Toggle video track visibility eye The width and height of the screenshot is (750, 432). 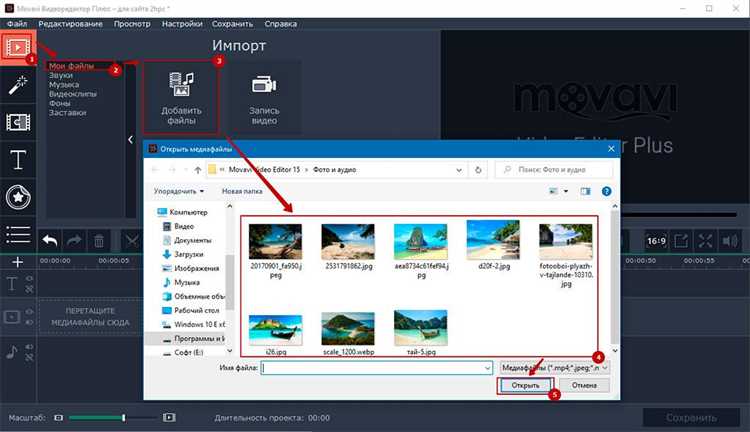(29, 311)
